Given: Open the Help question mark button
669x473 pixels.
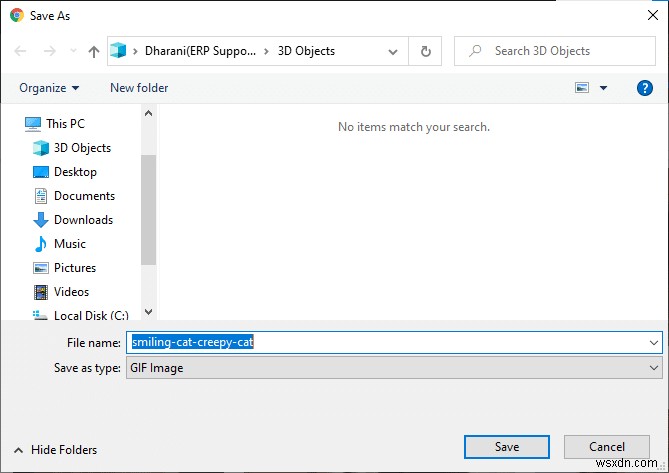Looking at the screenshot, I should 645,88.
